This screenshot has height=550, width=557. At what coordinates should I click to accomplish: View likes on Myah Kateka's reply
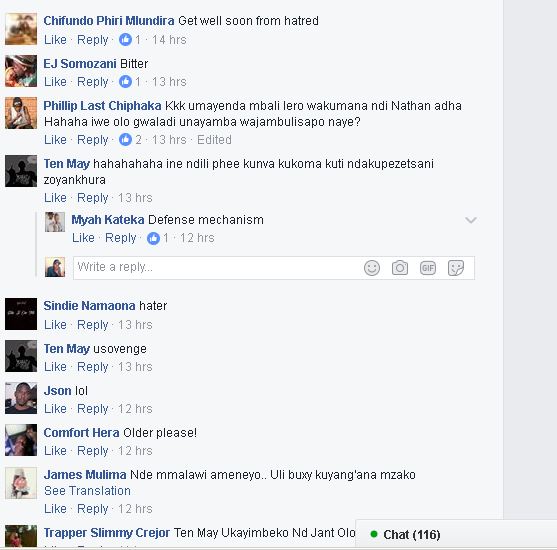click(x=158, y=238)
